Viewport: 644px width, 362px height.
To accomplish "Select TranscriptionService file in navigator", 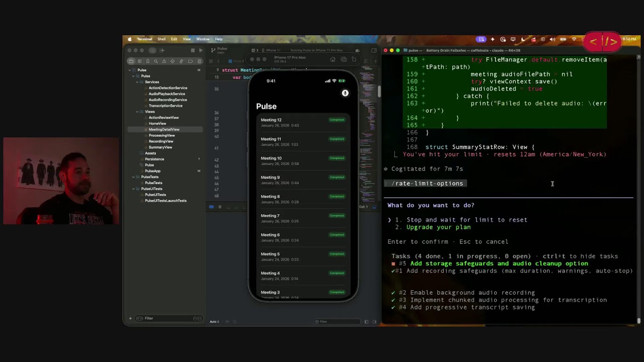I will [x=166, y=106].
